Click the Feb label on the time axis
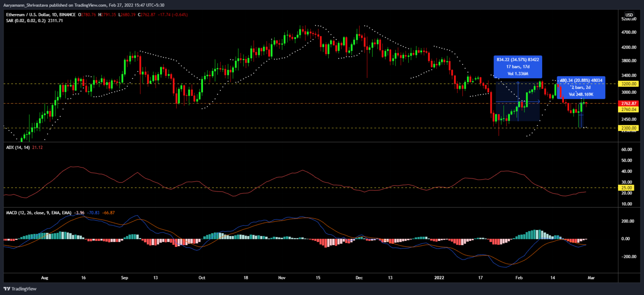Viewport: 644px width, 295px height. coord(519,278)
